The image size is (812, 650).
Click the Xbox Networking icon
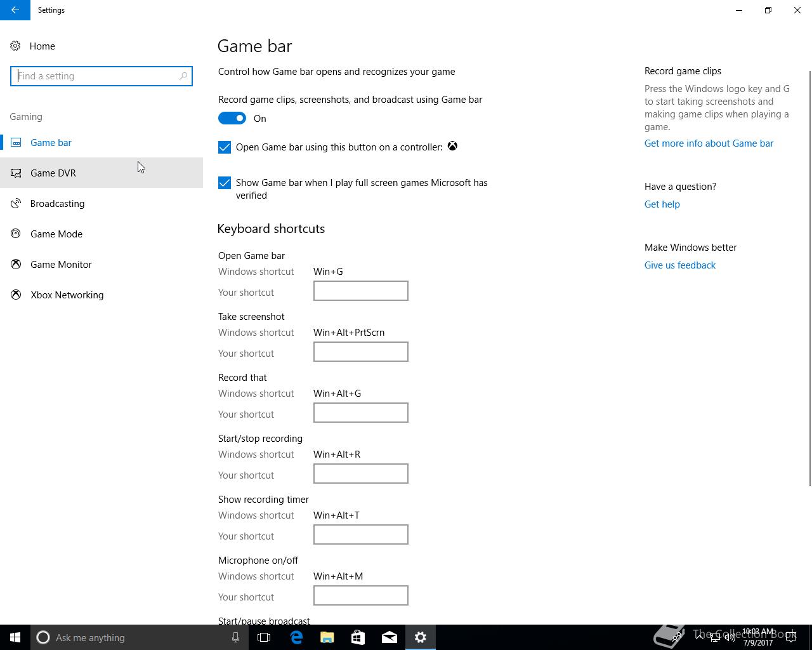coord(16,295)
